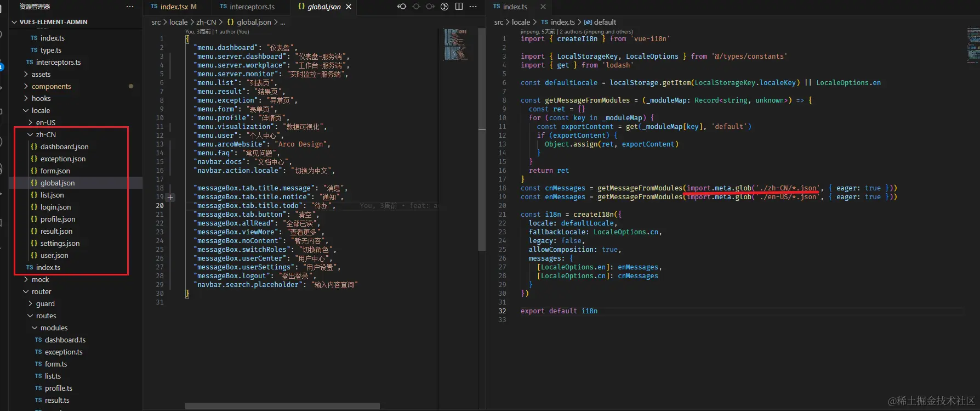Collapse the zh-CN folder
980x411 pixels.
[x=30, y=134]
